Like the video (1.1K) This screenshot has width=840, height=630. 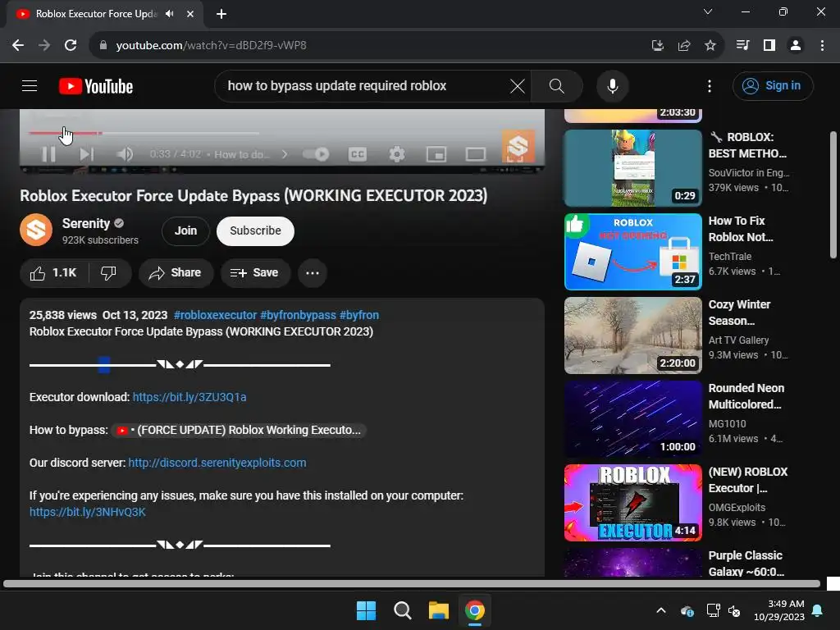click(x=53, y=273)
